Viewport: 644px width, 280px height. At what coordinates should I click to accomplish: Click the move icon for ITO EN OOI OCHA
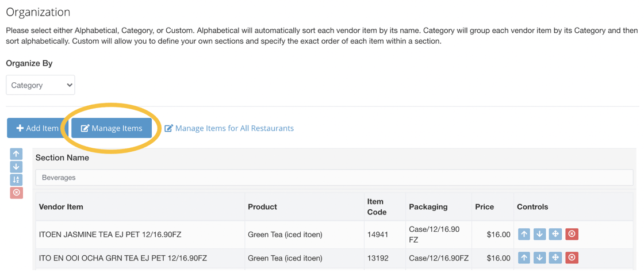point(555,258)
